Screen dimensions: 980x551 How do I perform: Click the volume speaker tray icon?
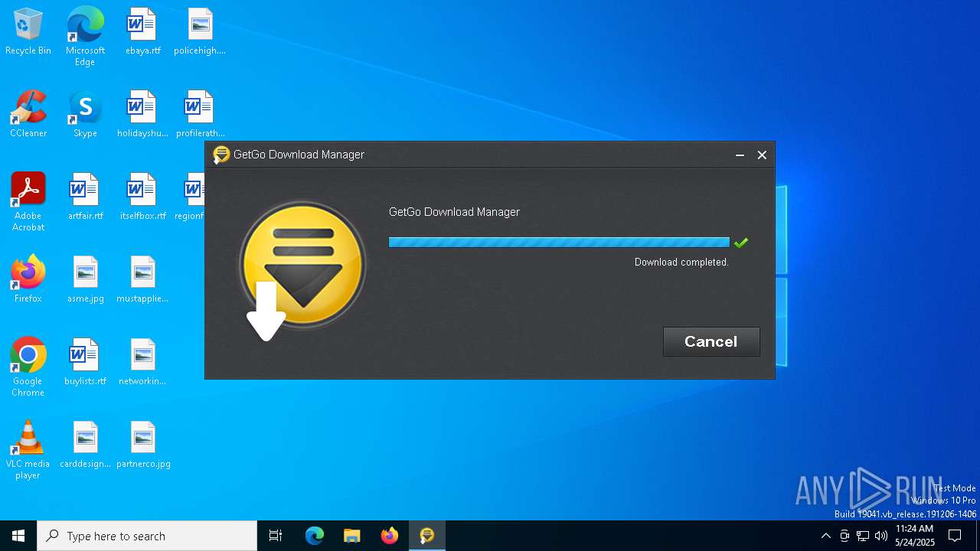881,536
